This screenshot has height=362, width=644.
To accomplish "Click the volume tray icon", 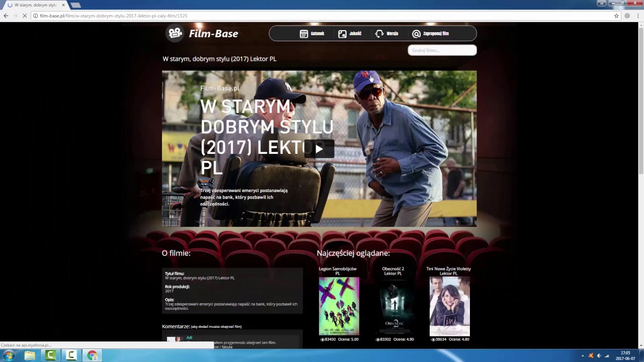I will [599, 356].
